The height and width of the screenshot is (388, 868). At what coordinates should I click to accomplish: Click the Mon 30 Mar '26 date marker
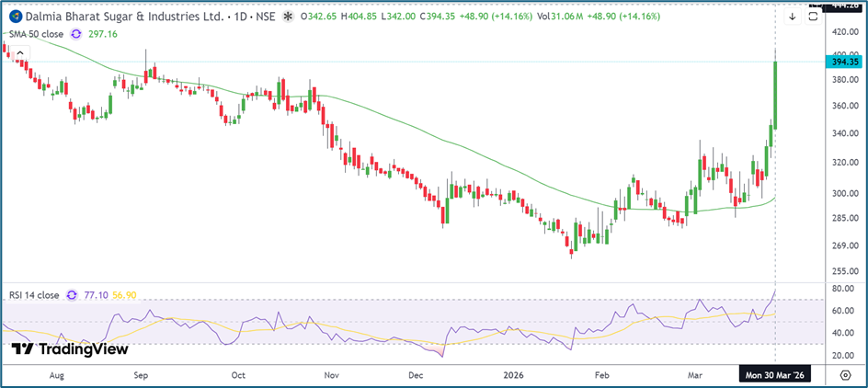tap(774, 375)
